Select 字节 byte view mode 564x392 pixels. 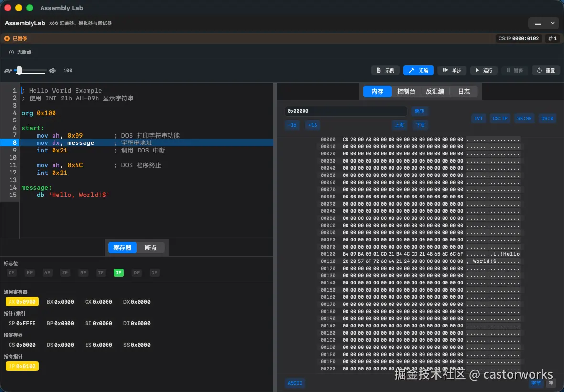[x=536, y=383]
